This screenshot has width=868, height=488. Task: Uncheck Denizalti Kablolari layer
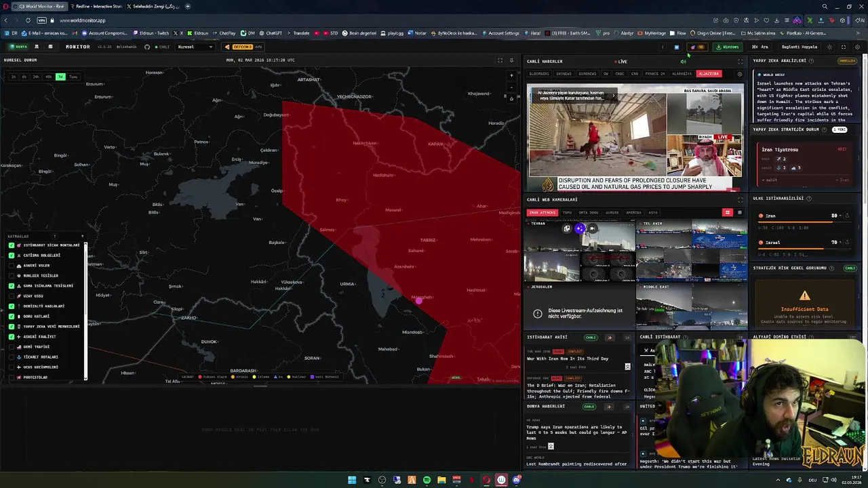pyautogui.click(x=12, y=306)
